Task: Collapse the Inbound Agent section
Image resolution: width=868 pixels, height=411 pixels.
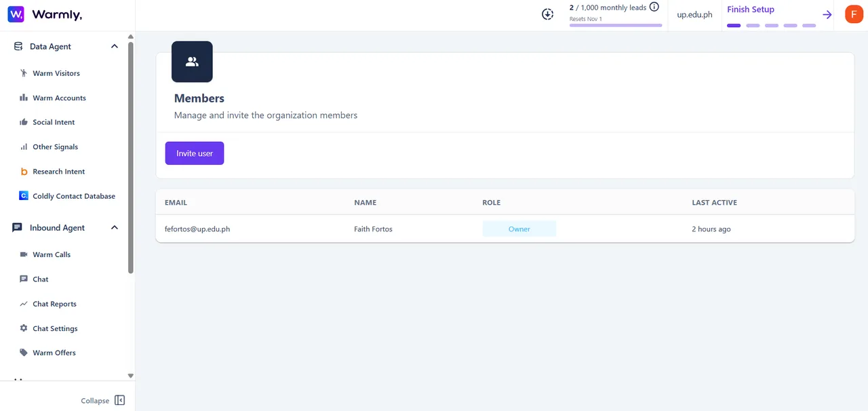Action: (115, 228)
